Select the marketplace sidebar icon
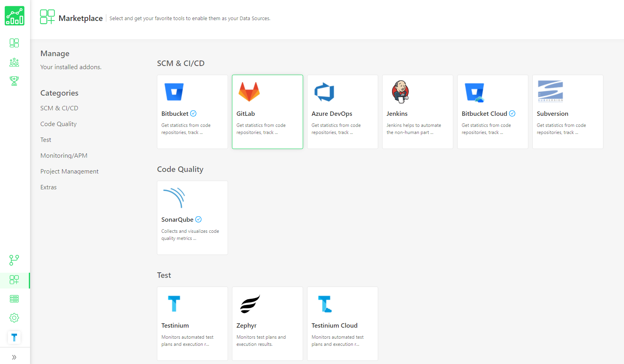Image resolution: width=624 pixels, height=364 pixels. point(14,280)
